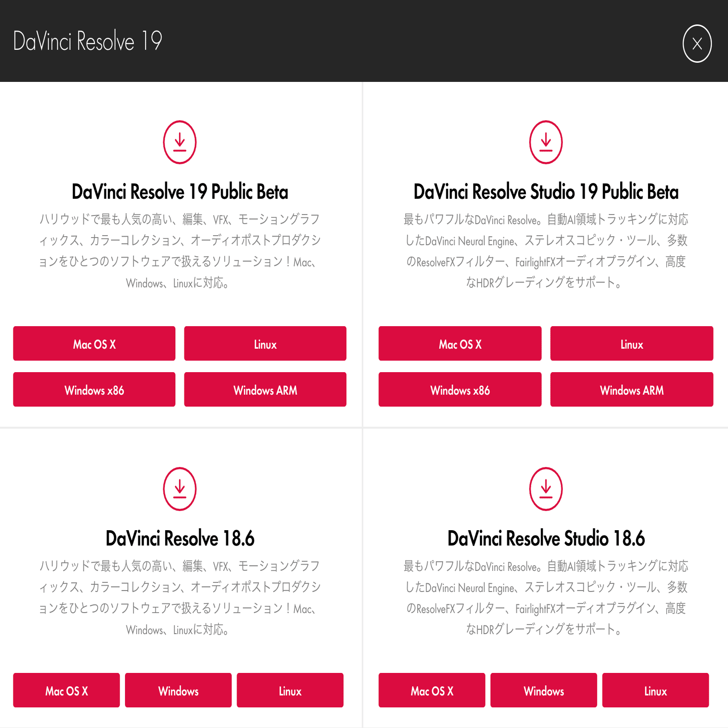The image size is (728, 728).
Task: Select Mac OS X under DaVinci Resolve Studio 18.6
Action: click(432, 690)
